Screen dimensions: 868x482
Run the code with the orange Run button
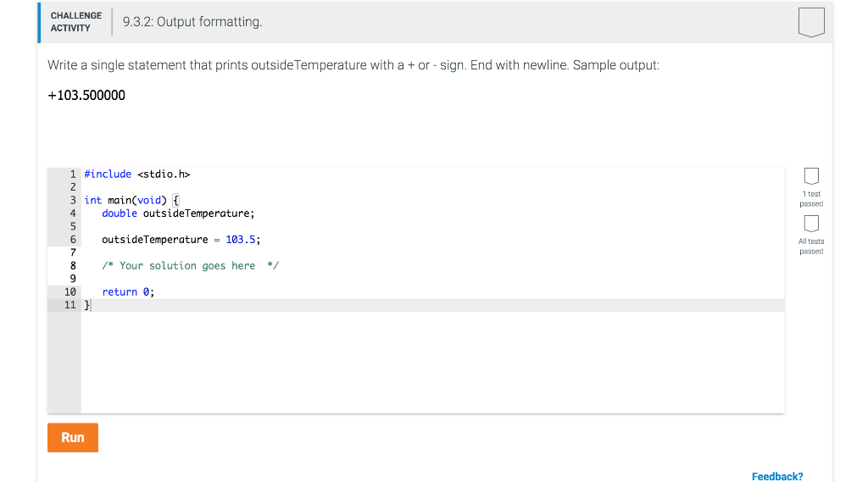click(x=73, y=437)
